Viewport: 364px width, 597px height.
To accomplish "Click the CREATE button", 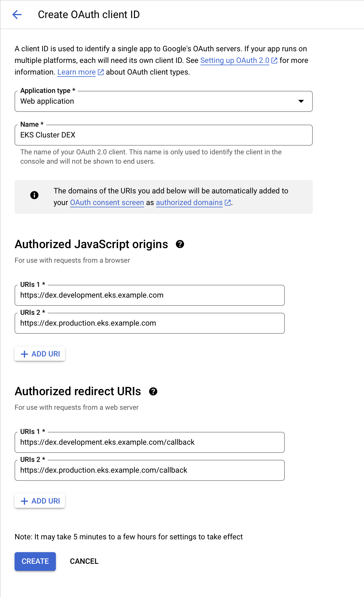I will click(35, 561).
